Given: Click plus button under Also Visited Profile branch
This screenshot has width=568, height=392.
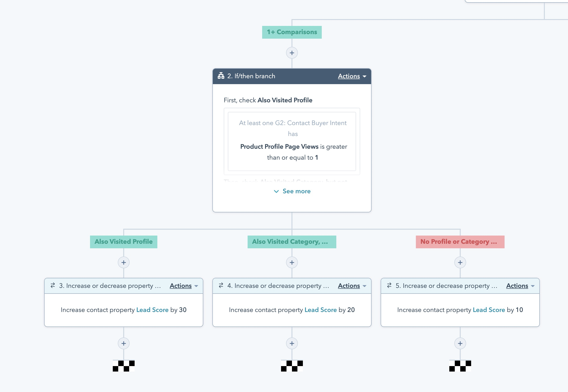Looking at the screenshot, I should 123,262.
